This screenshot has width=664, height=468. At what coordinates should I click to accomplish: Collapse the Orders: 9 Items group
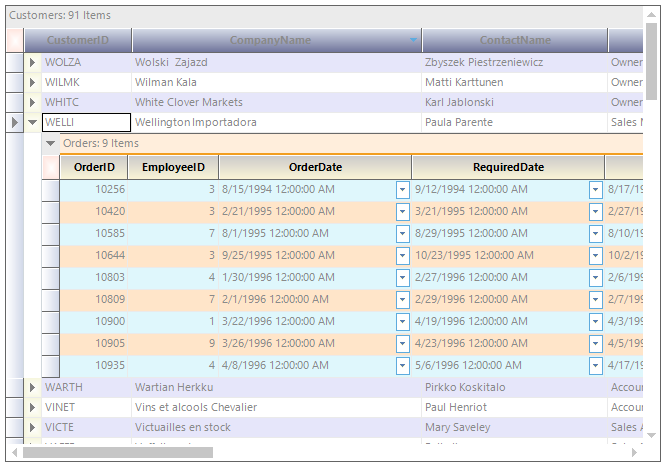click(x=51, y=143)
